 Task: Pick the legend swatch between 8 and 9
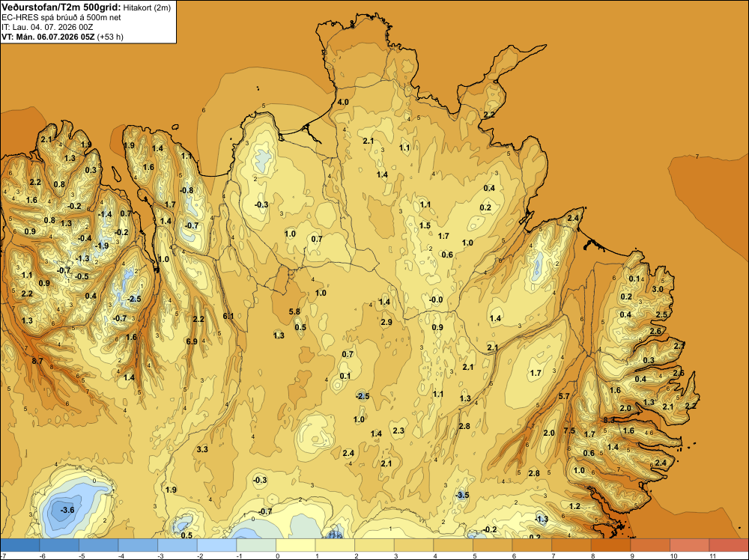pos(611,545)
